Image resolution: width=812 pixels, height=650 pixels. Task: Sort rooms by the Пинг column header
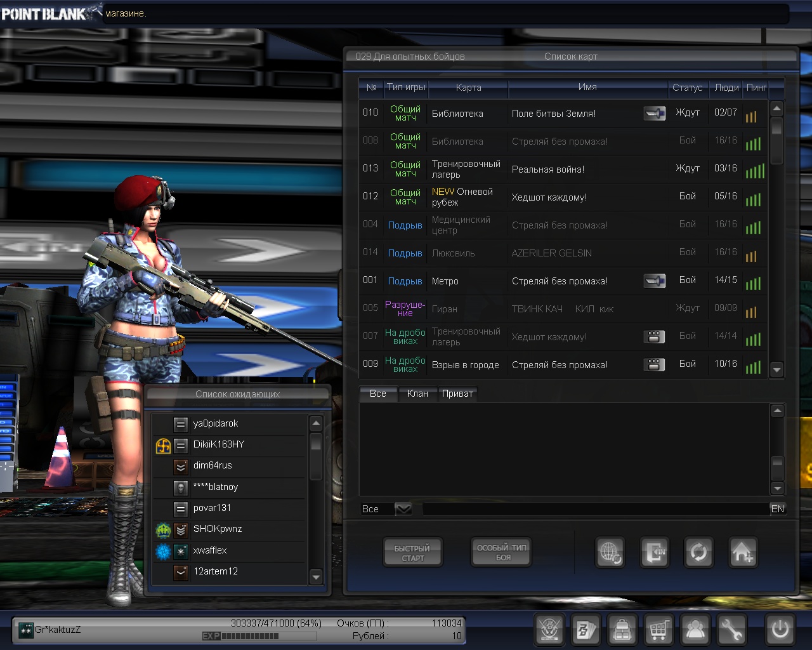[x=756, y=88]
